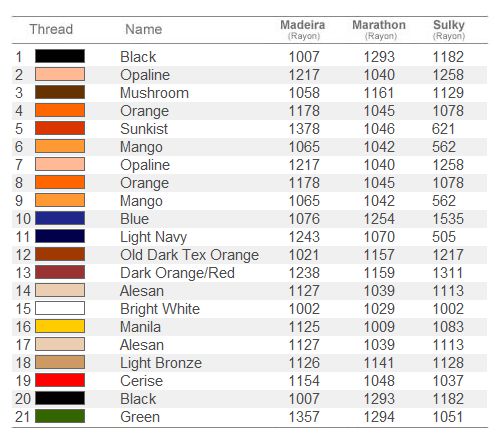Image resolution: width=500 pixels, height=438 pixels.
Task: Click Madeira code 1357 for Green
Action: (304, 417)
